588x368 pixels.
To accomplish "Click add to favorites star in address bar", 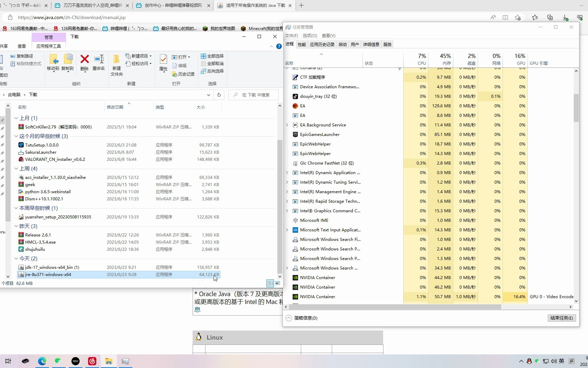I will tap(518, 17).
